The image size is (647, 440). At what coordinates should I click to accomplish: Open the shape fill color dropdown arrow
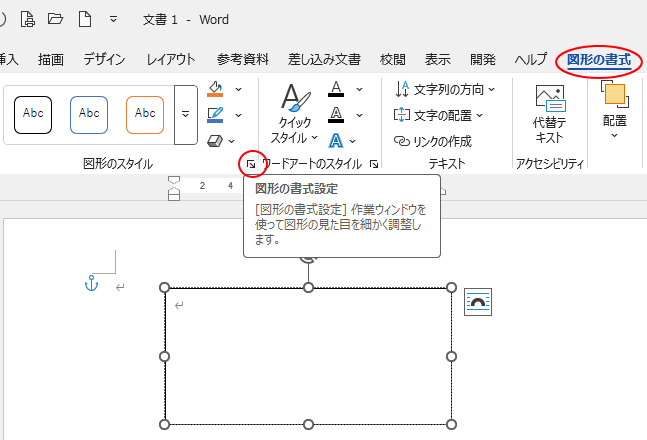click(x=238, y=89)
